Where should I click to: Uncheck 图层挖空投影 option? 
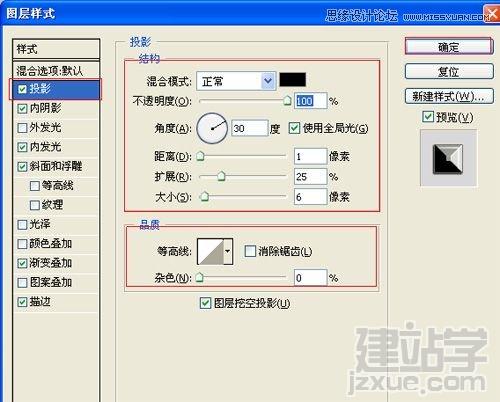coord(205,303)
